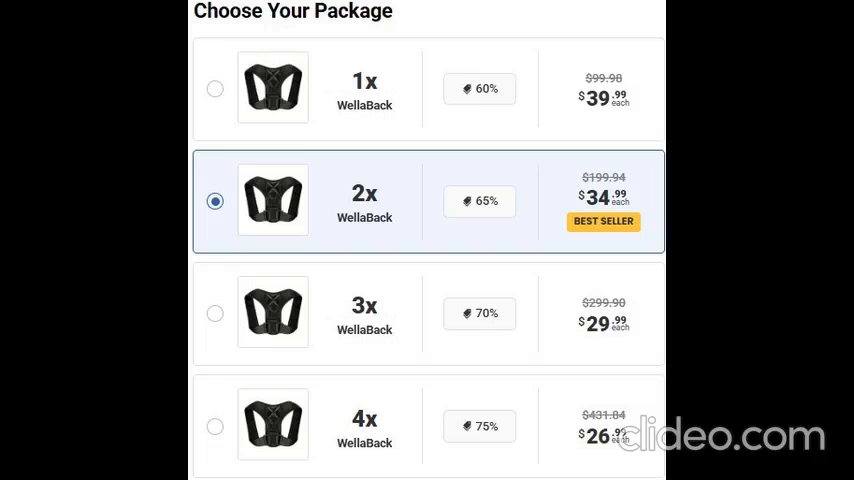Viewport: 854px width, 480px height.
Task: Click the 3x WellaBack label
Action: point(364,315)
